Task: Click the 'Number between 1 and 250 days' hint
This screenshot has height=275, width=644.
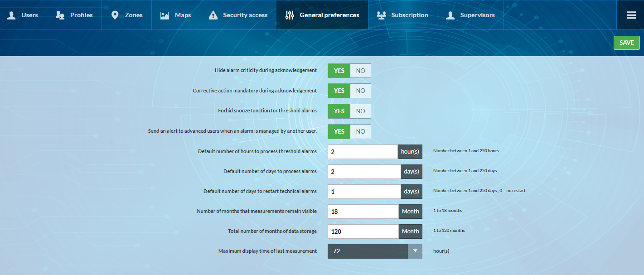Action: (x=465, y=171)
